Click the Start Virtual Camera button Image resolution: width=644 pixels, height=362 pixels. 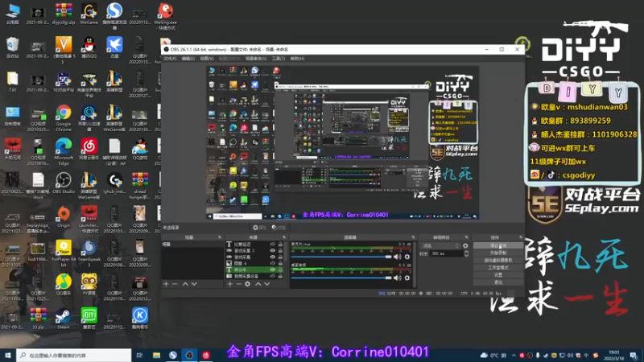tap(498, 260)
